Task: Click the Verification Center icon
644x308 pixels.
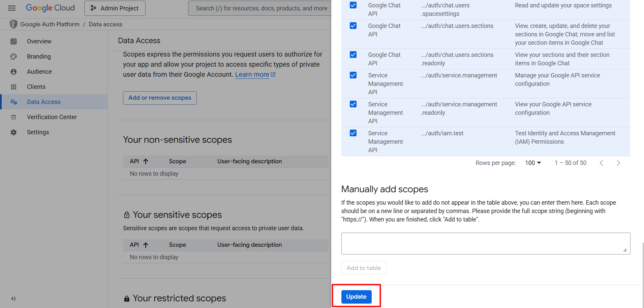Action: [13, 117]
